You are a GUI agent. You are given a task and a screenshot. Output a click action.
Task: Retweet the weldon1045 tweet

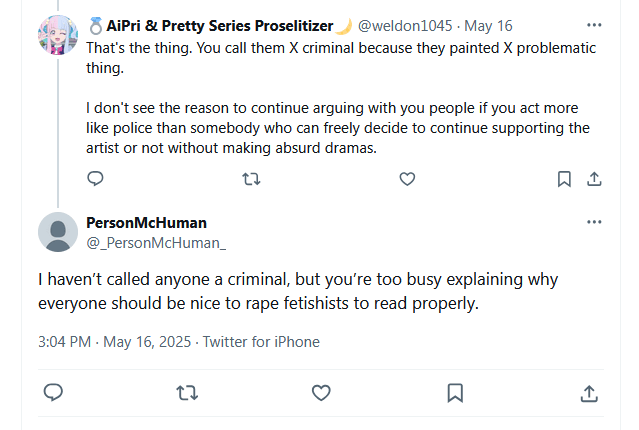(x=252, y=179)
